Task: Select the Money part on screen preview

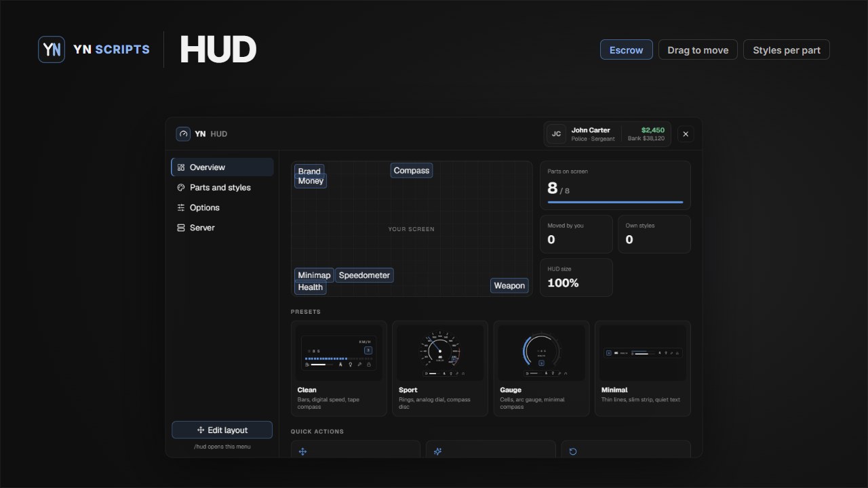Action: [311, 181]
